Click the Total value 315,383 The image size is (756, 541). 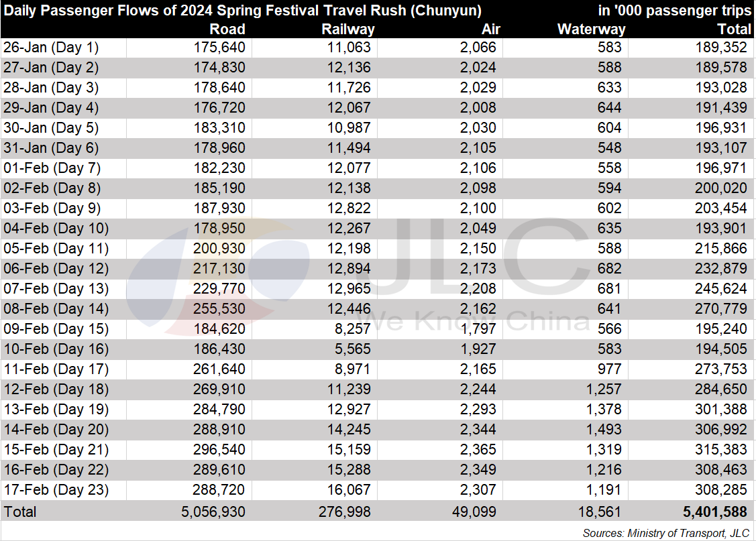[x=721, y=450]
